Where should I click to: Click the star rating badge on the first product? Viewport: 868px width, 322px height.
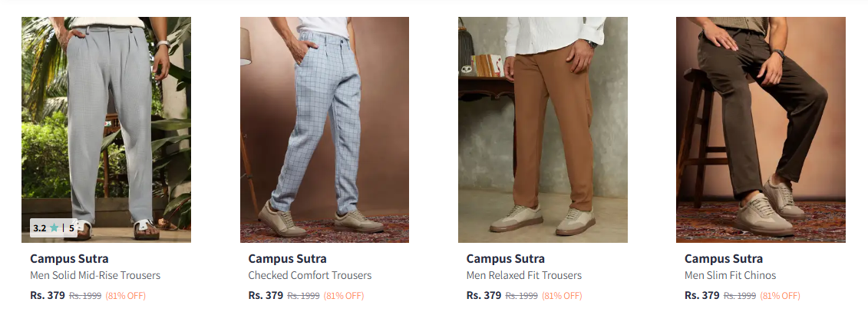54,227
